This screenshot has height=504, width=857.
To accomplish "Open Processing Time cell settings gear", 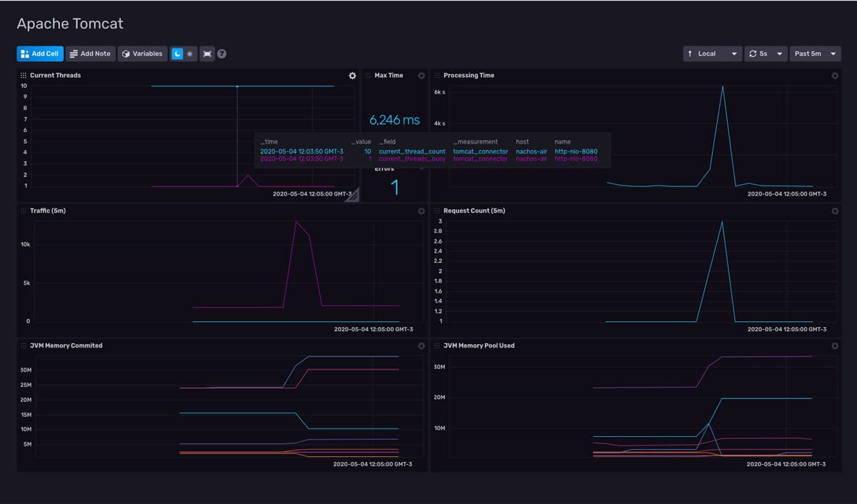I will (835, 76).
